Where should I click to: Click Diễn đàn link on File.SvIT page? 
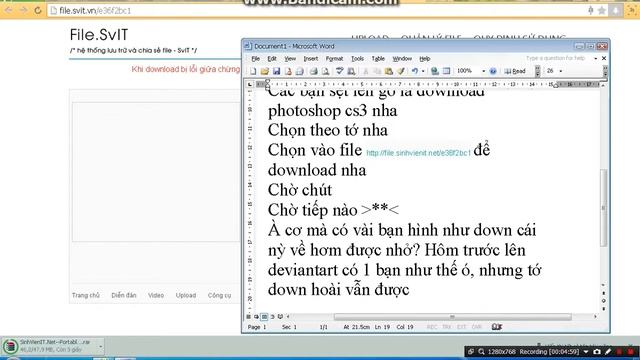[x=124, y=295]
